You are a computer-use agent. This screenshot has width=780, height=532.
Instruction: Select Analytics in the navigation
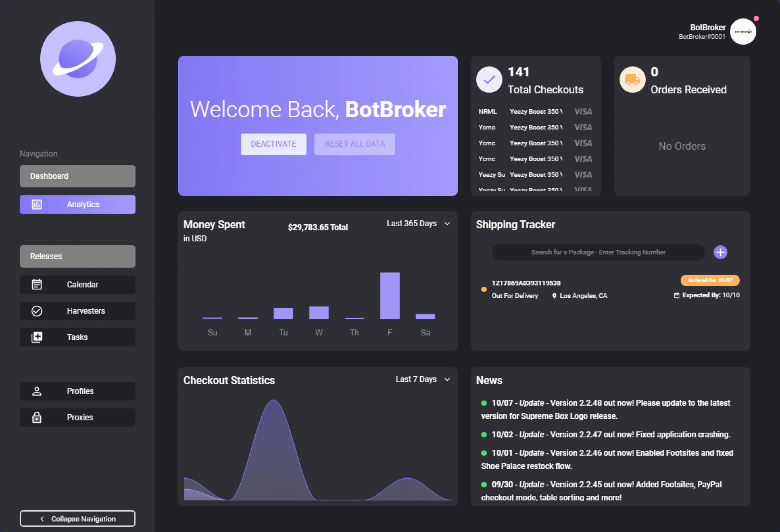(77, 204)
